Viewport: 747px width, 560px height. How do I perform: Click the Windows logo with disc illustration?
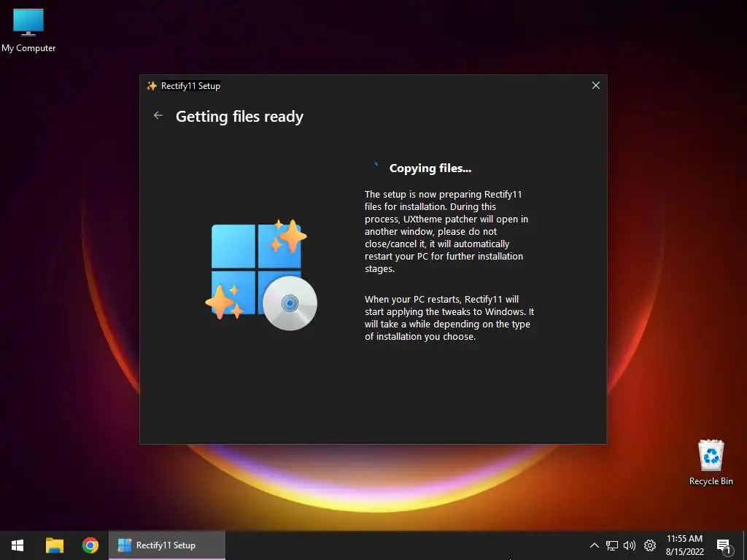click(x=261, y=275)
